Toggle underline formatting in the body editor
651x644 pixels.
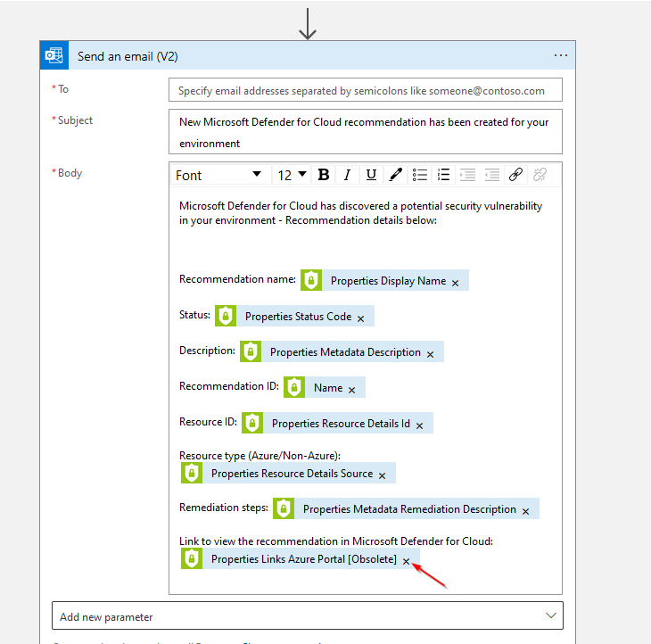(x=371, y=175)
